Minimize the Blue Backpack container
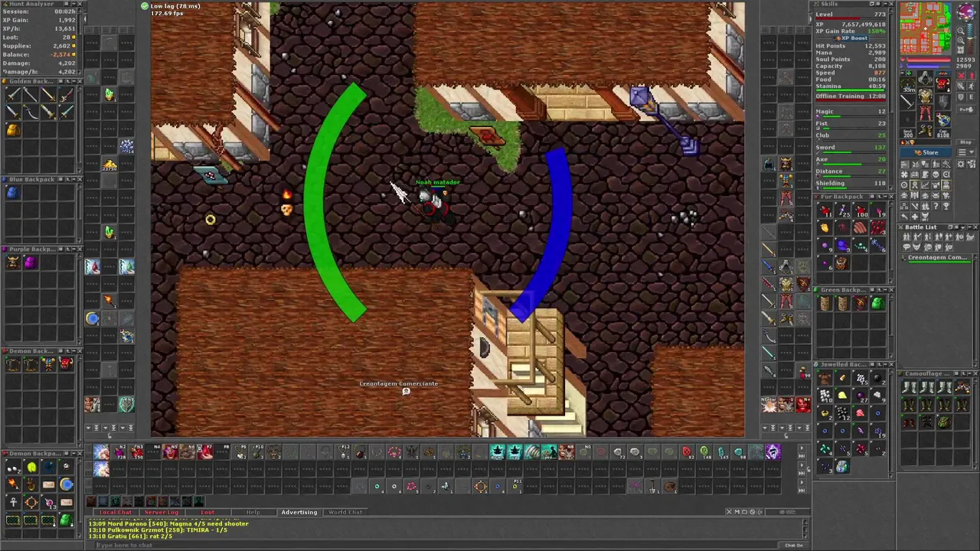This screenshot has width=980, height=551. click(x=74, y=179)
